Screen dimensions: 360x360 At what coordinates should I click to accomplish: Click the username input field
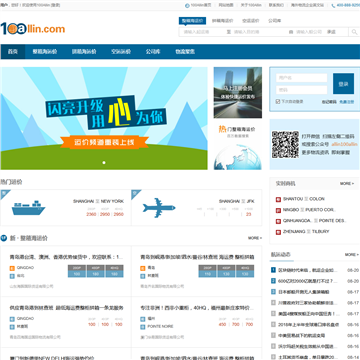pyautogui.click(x=301, y=78)
